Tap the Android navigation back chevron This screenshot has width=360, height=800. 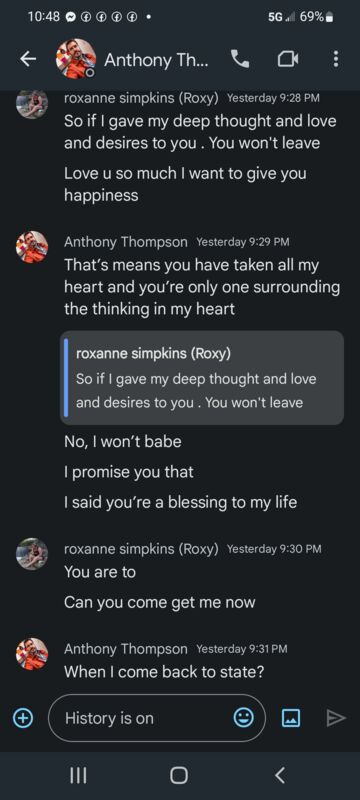(279, 776)
